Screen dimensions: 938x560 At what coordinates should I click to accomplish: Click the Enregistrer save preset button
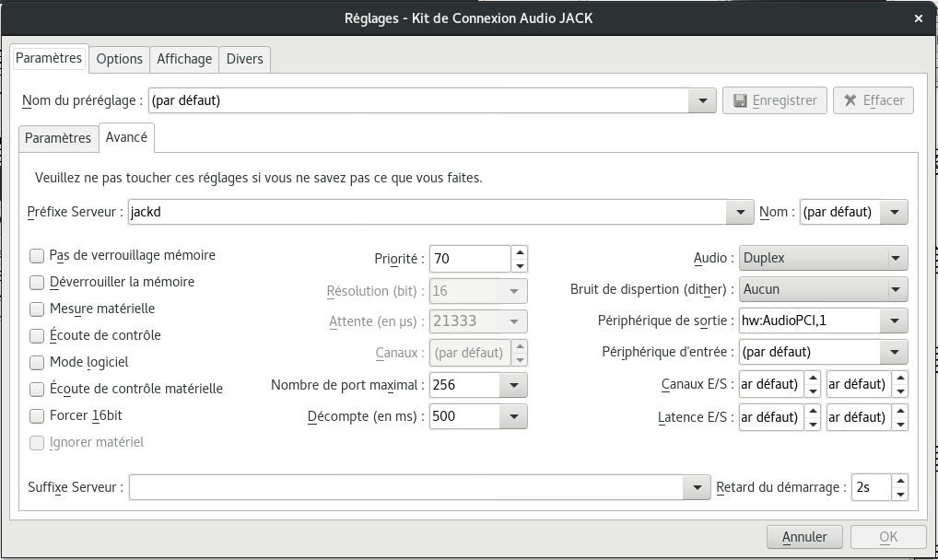[x=773, y=100]
